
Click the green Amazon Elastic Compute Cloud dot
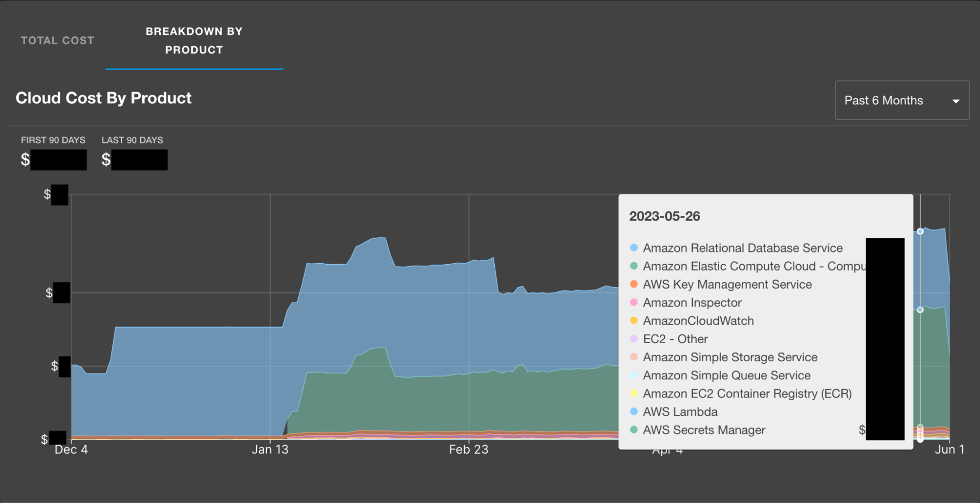(x=633, y=266)
